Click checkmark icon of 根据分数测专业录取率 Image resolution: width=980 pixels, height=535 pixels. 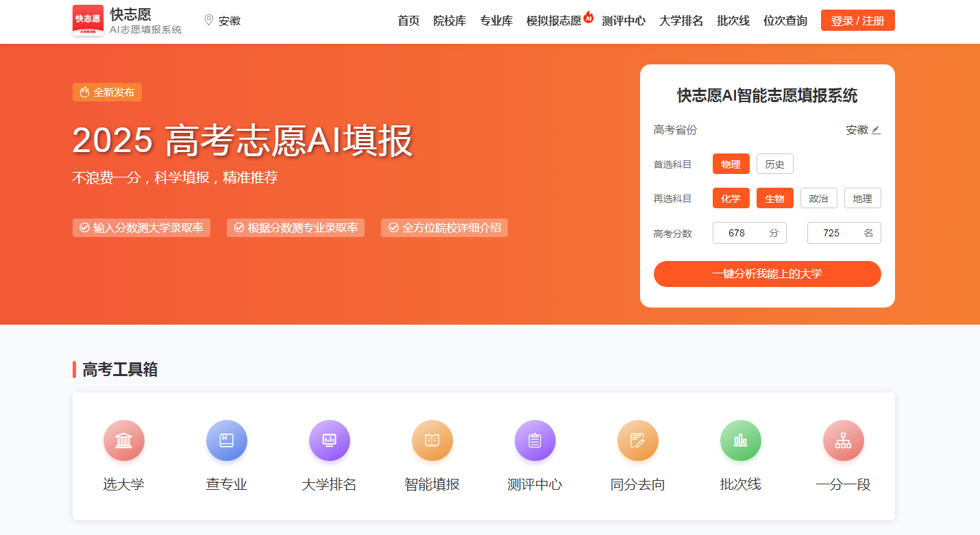(x=239, y=227)
